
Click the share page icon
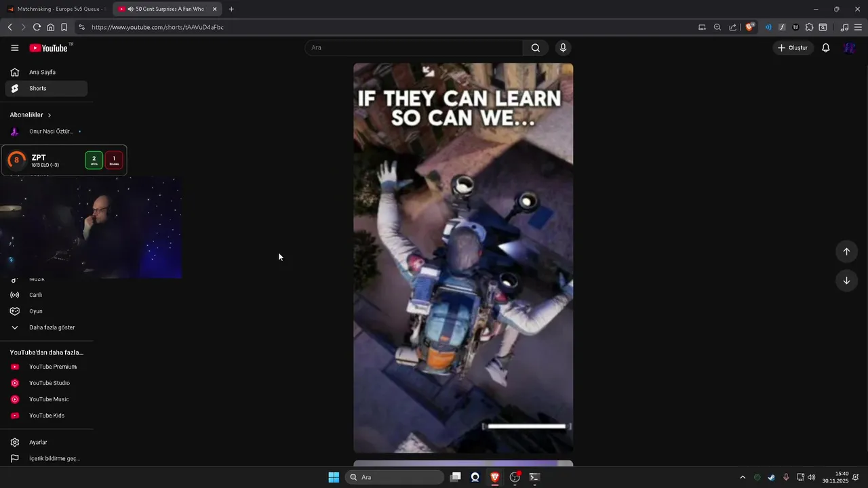point(732,27)
